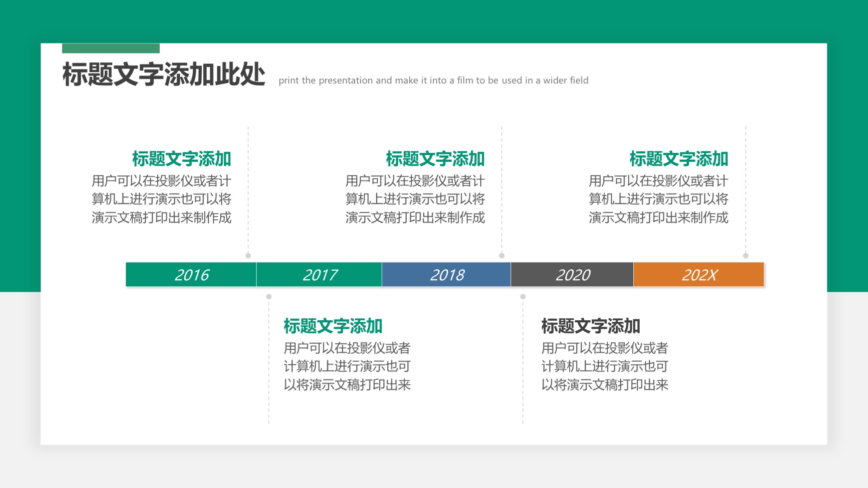The height and width of the screenshot is (488, 868).
Task: Click the English subtitle beside the title
Action: tap(433, 80)
